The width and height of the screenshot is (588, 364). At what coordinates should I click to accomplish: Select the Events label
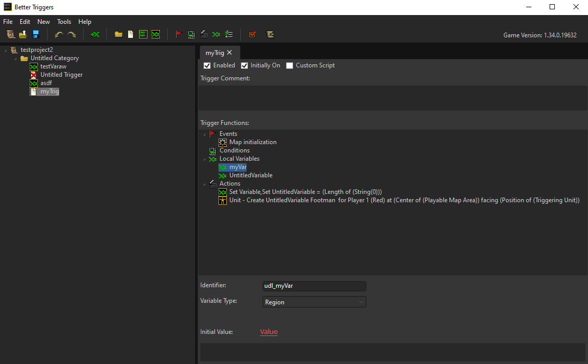[228, 134]
